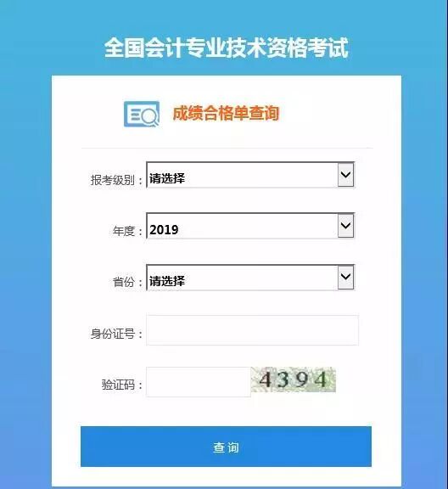Open the 年度 box showing 2019
This screenshot has height=489, width=448.
tap(250, 226)
